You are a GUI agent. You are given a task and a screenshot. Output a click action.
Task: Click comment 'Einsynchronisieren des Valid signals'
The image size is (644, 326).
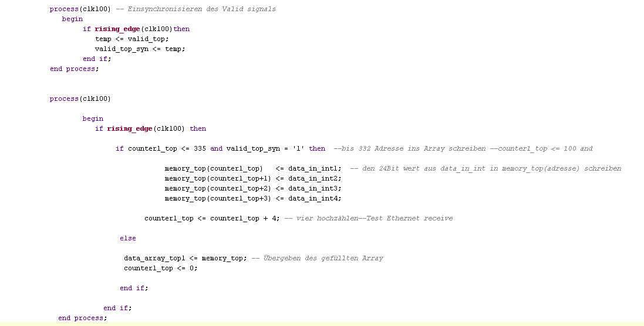[202, 9]
